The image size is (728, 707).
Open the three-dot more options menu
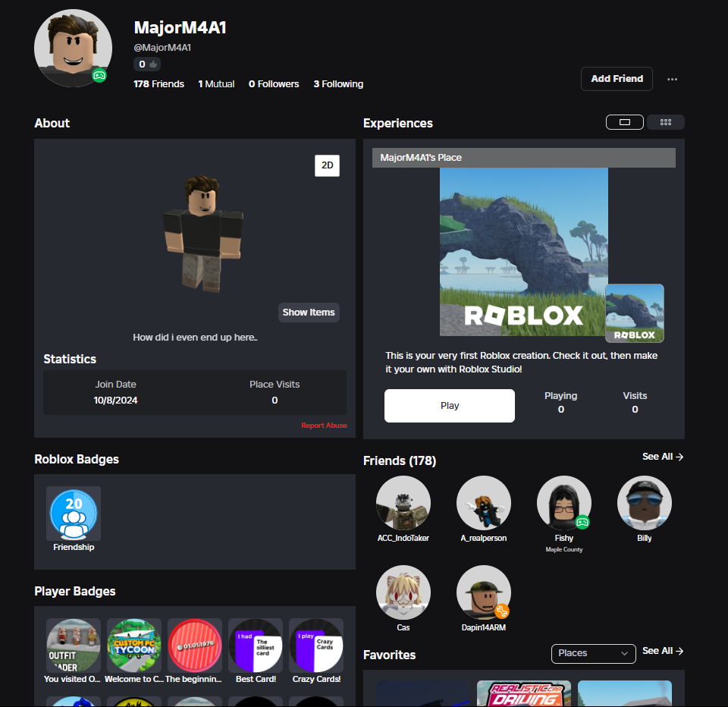tap(672, 79)
